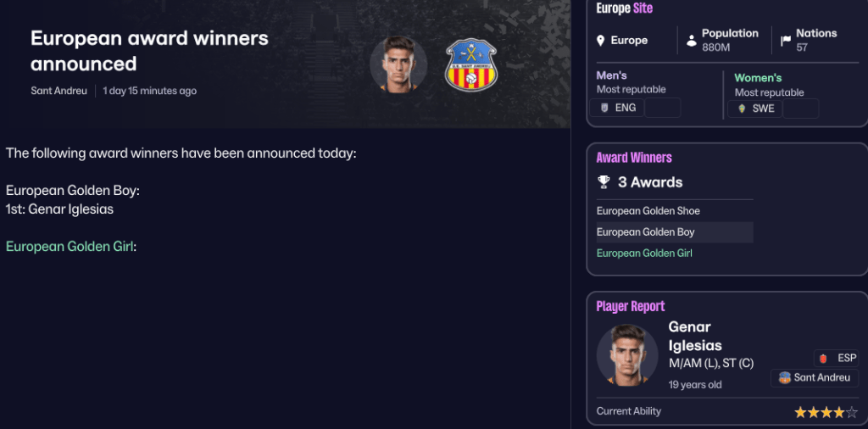Viewport: 868px width, 429px height.
Task: Select the ENG most reputable men's nation
Action: (617, 108)
